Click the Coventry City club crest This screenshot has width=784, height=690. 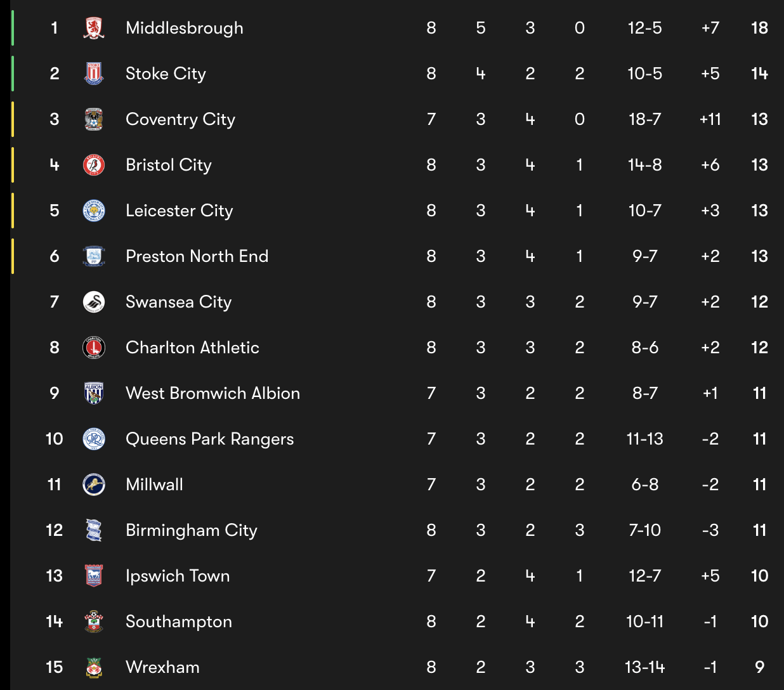point(94,119)
